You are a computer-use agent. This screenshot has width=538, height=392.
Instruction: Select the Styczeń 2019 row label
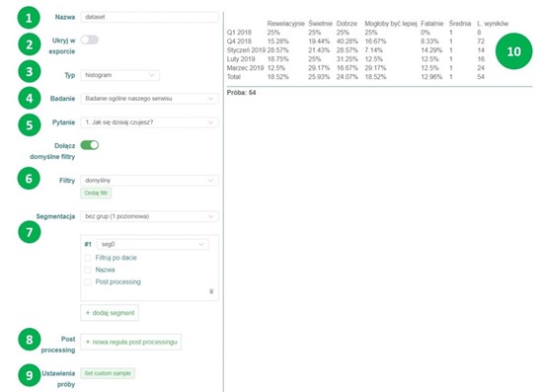[x=246, y=50]
